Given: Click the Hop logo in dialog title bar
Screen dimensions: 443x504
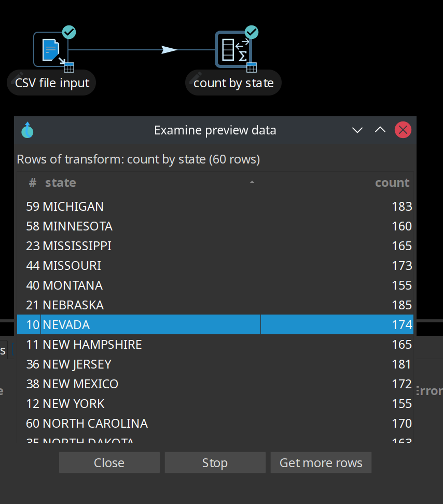Looking at the screenshot, I should (27, 130).
